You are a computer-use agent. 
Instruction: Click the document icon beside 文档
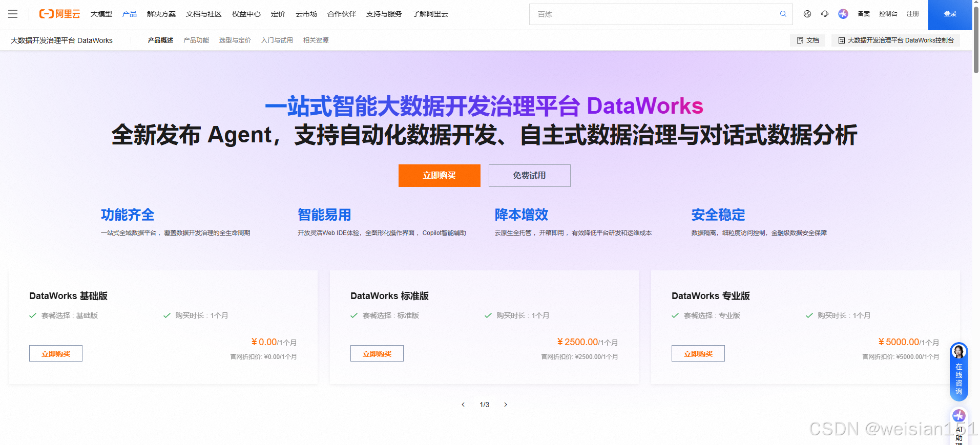[x=800, y=40]
